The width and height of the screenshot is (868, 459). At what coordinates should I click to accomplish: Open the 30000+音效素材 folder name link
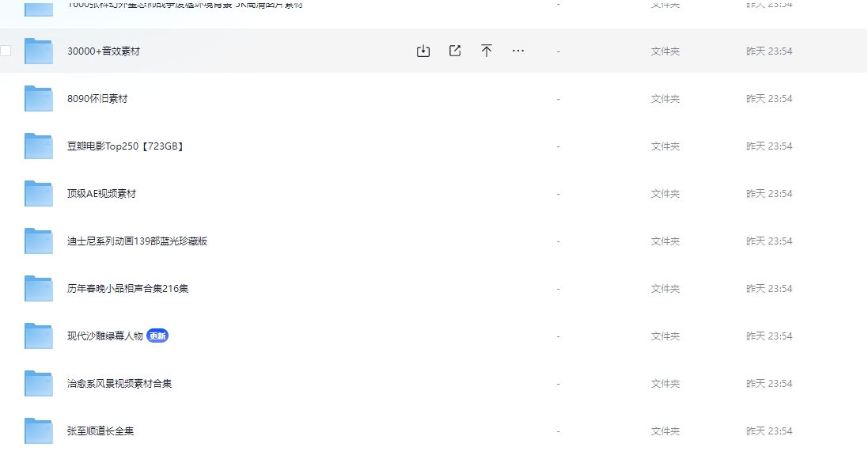click(x=104, y=51)
